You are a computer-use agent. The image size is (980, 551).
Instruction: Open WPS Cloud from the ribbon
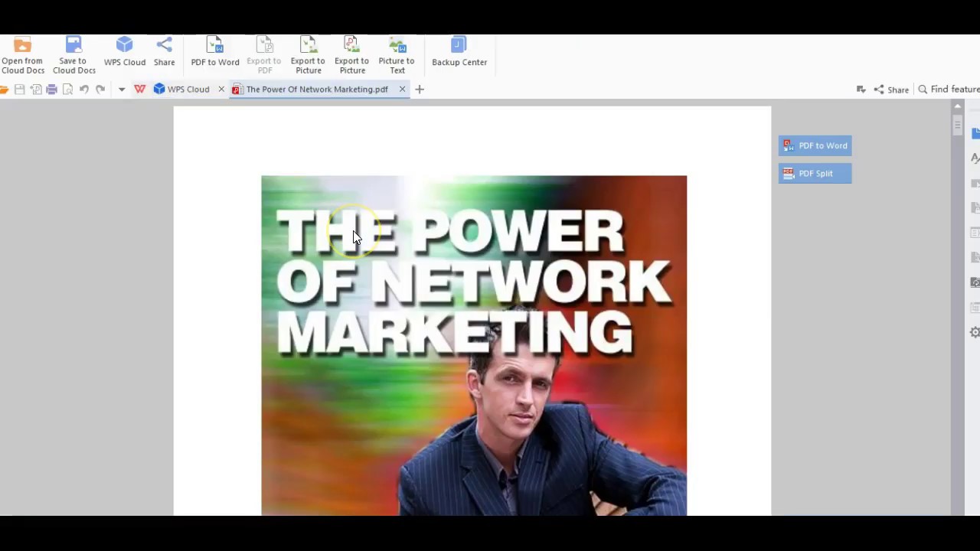[124, 52]
